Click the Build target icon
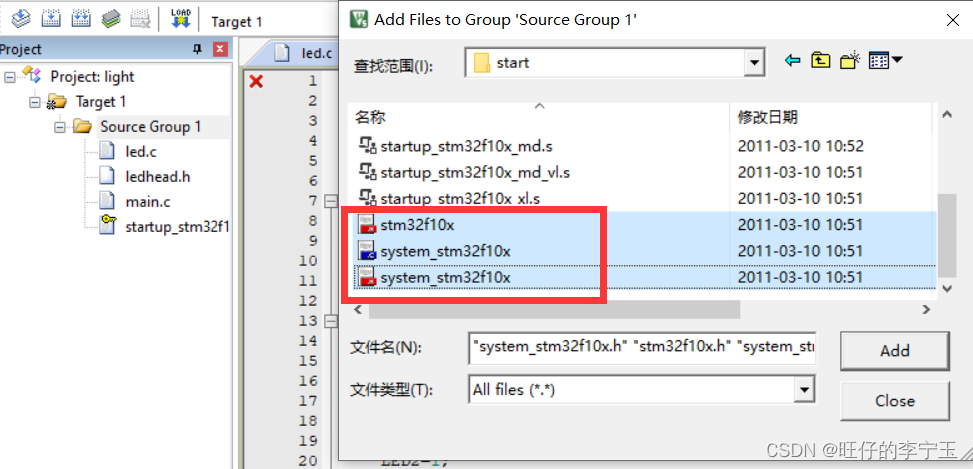 [x=51, y=18]
